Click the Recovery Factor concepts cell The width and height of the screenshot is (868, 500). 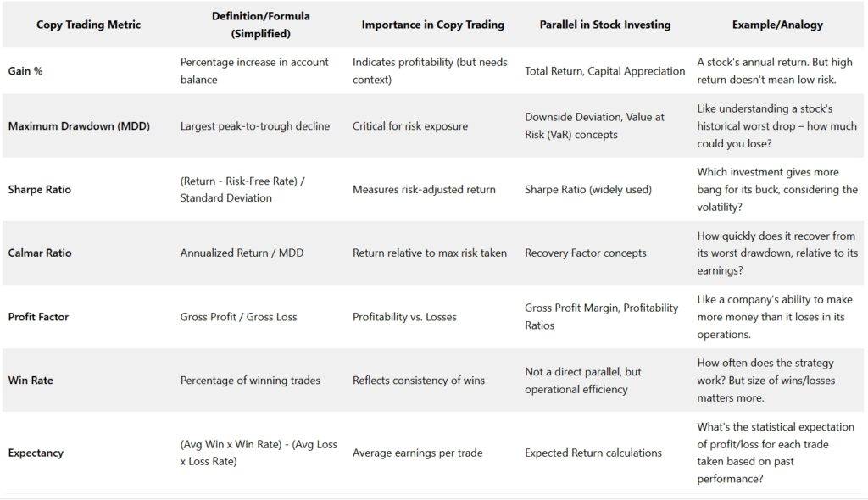pyautogui.click(x=586, y=253)
